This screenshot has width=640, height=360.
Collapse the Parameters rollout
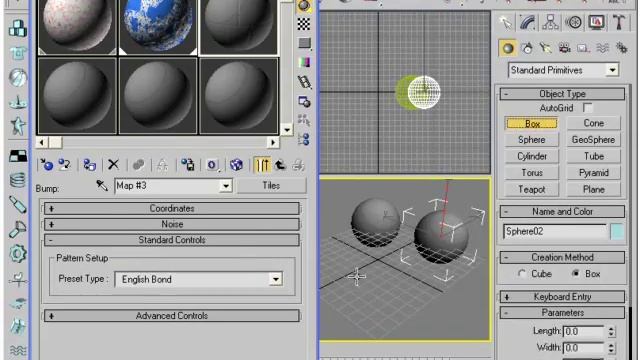(x=562, y=313)
